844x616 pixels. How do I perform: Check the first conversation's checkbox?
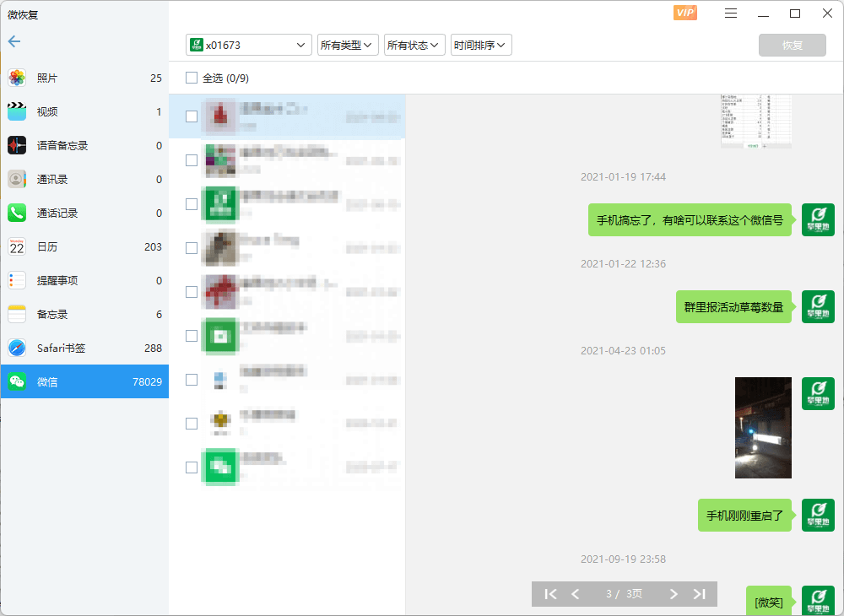tap(191, 116)
